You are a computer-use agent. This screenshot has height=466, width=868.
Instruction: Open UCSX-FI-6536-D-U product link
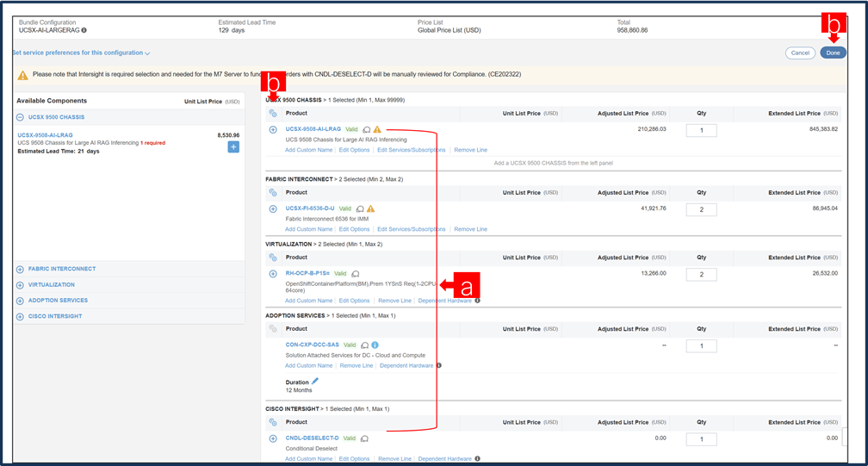click(x=310, y=208)
